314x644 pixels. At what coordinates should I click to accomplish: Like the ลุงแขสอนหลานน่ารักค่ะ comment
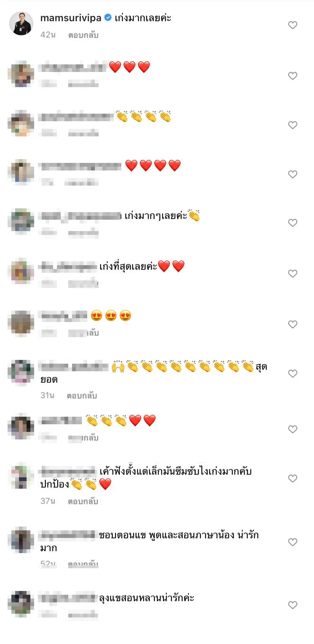(x=292, y=605)
